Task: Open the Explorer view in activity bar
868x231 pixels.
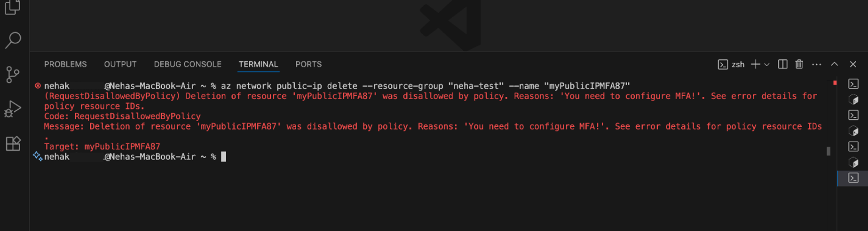Action: point(12,7)
